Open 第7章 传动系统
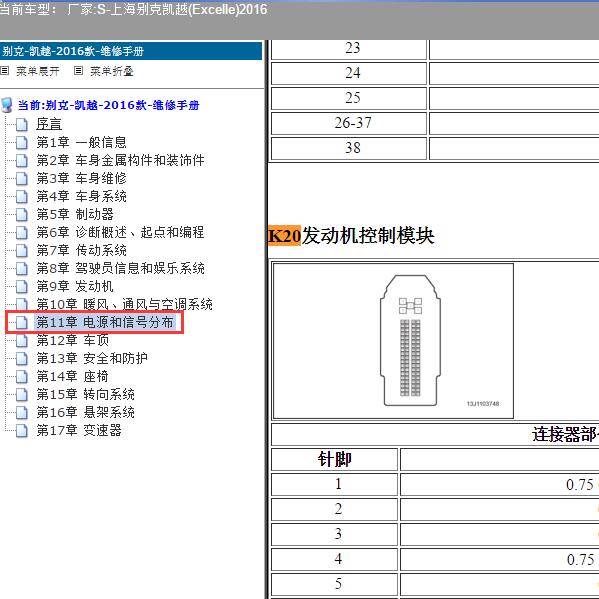The image size is (599, 599). point(81,250)
